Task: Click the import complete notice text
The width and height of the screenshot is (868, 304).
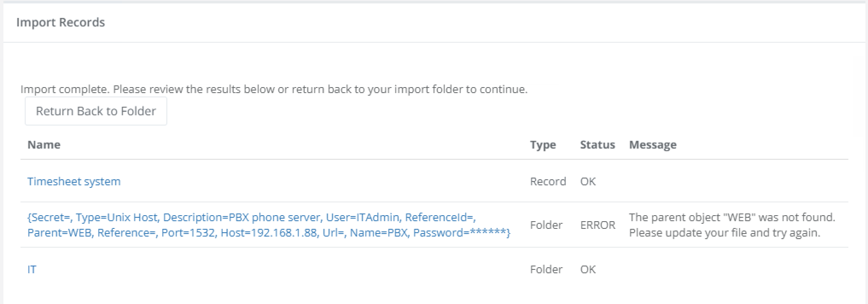Action: 274,90
